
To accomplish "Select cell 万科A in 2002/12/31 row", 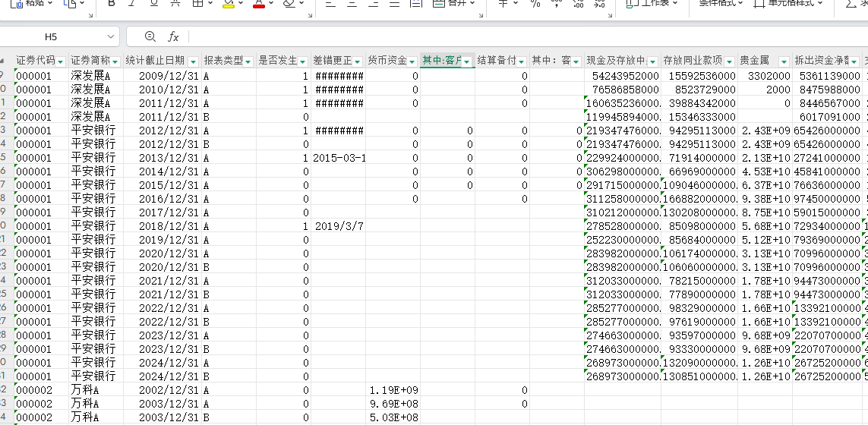I will tap(96, 389).
